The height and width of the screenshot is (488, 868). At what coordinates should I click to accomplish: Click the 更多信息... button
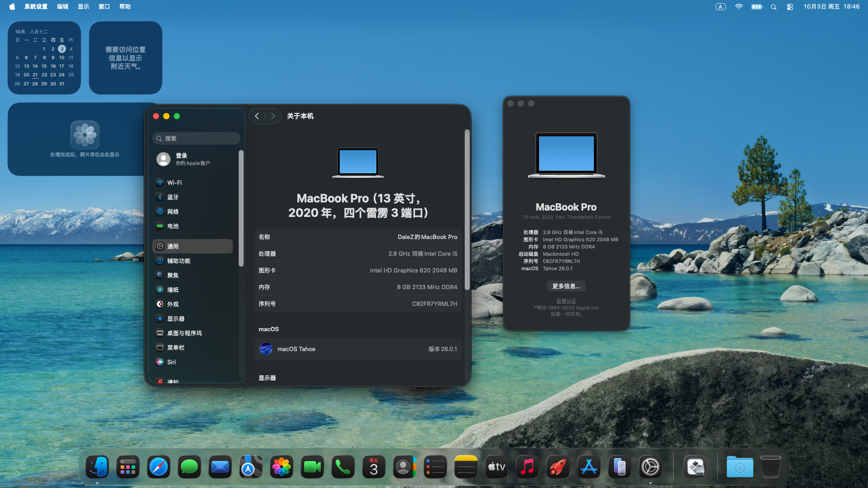tap(566, 286)
